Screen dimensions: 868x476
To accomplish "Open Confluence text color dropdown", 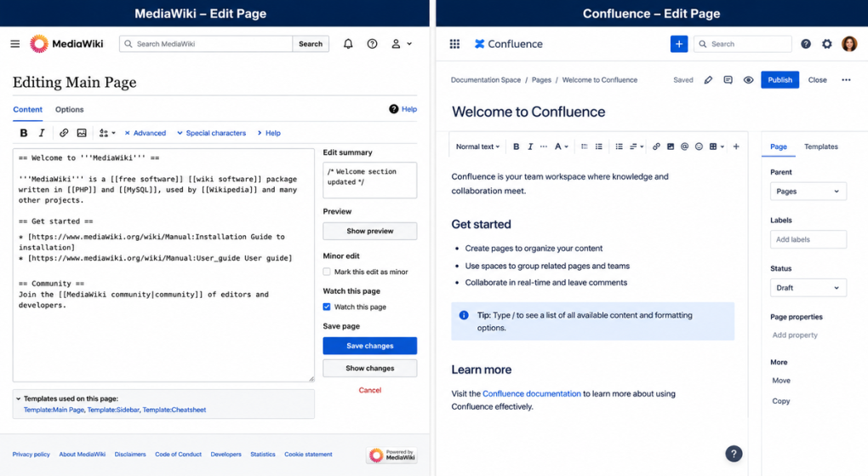I will pos(562,146).
